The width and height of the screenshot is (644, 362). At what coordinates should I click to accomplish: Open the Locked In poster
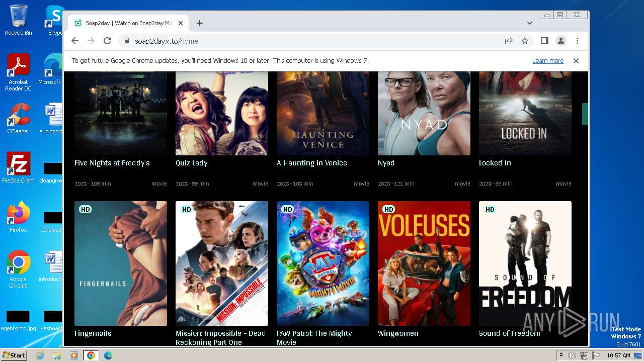click(x=525, y=113)
